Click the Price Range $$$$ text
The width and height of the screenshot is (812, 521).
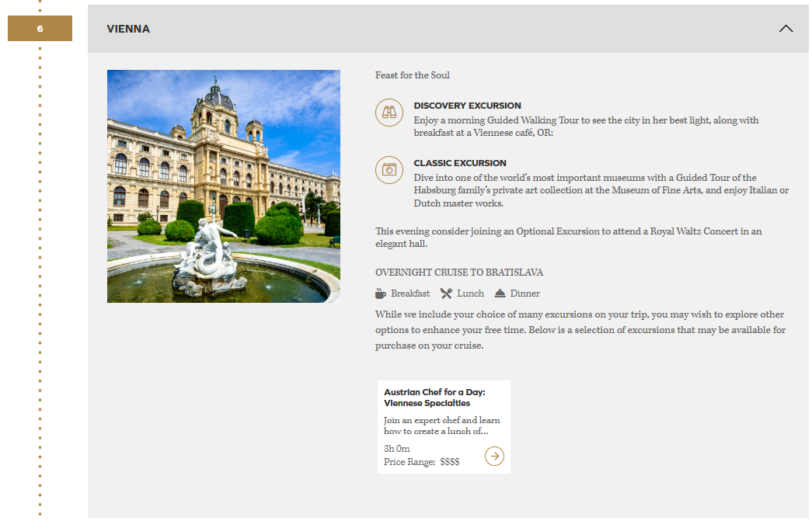point(422,462)
